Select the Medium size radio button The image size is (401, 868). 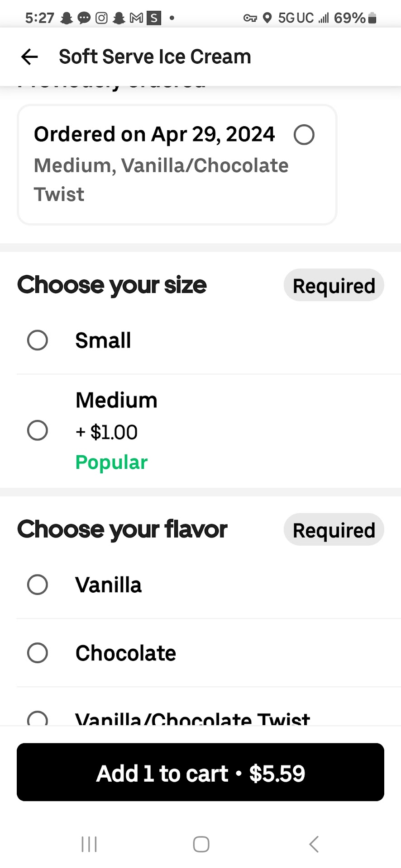[x=38, y=430]
